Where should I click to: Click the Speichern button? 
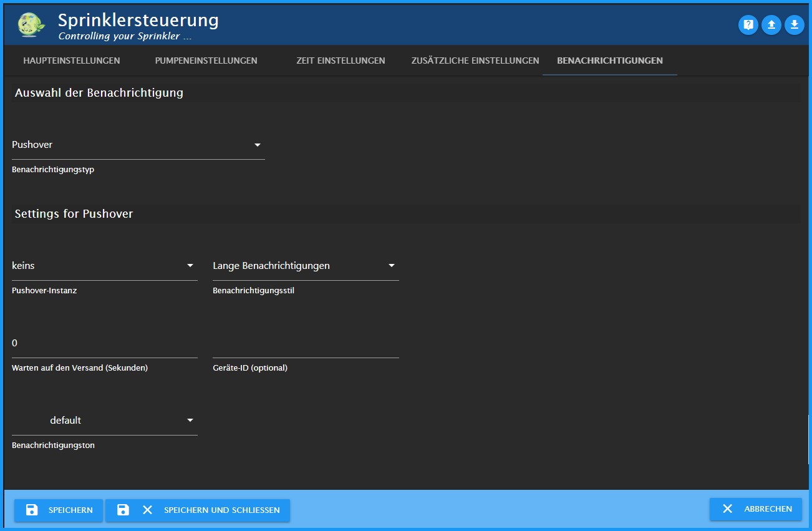pos(59,510)
